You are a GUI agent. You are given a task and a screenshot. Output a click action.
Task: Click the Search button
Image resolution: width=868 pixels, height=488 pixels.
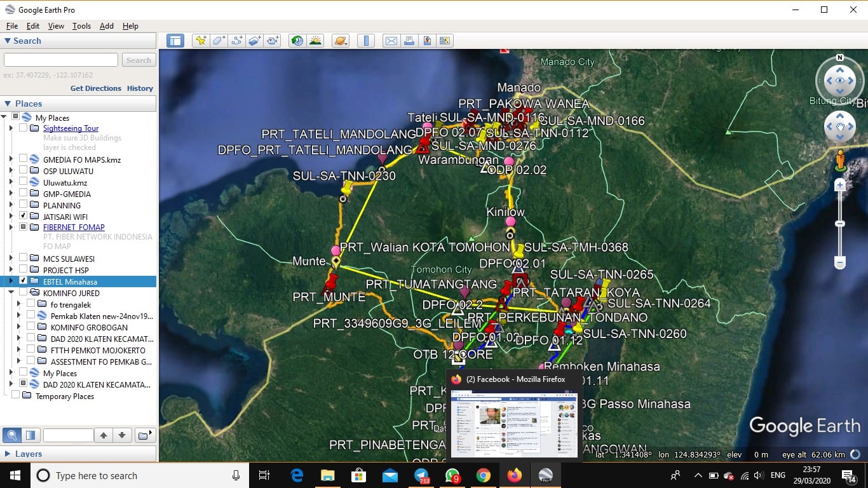139,60
